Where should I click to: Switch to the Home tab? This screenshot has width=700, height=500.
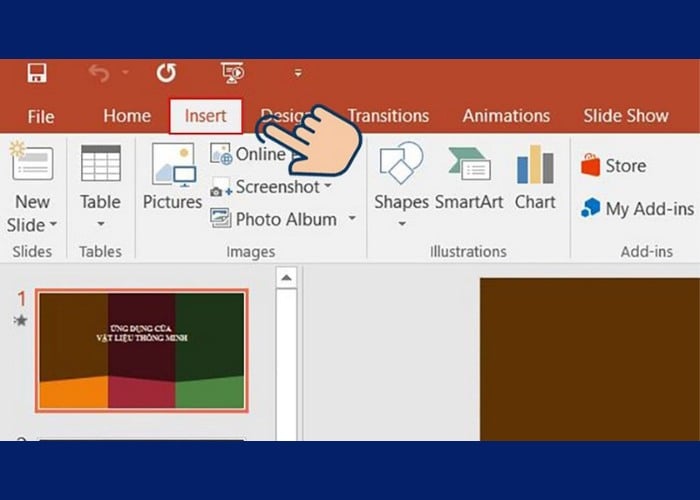[127, 116]
